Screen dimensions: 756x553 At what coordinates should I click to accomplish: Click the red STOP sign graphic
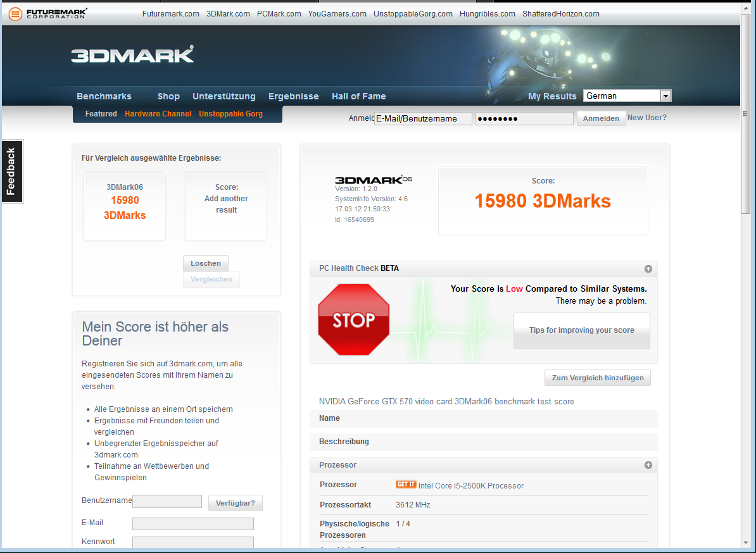[x=353, y=320]
